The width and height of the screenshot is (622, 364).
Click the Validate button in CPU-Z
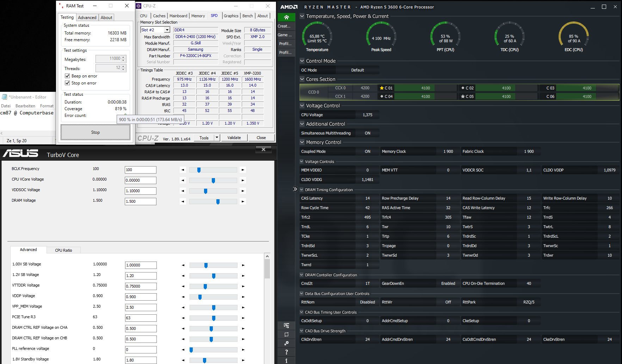pyautogui.click(x=234, y=138)
